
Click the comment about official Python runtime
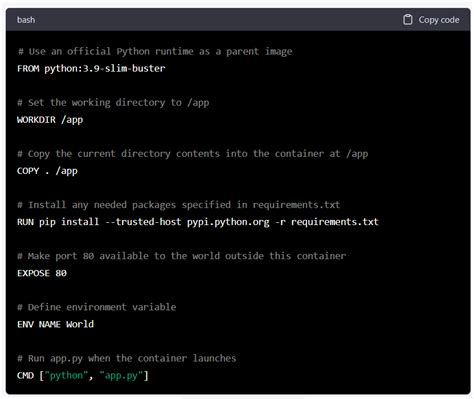pyautogui.click(x=155, y=51)
